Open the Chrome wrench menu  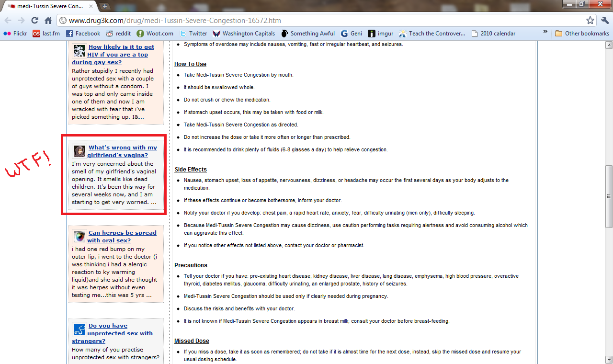(x=605, y=20)
